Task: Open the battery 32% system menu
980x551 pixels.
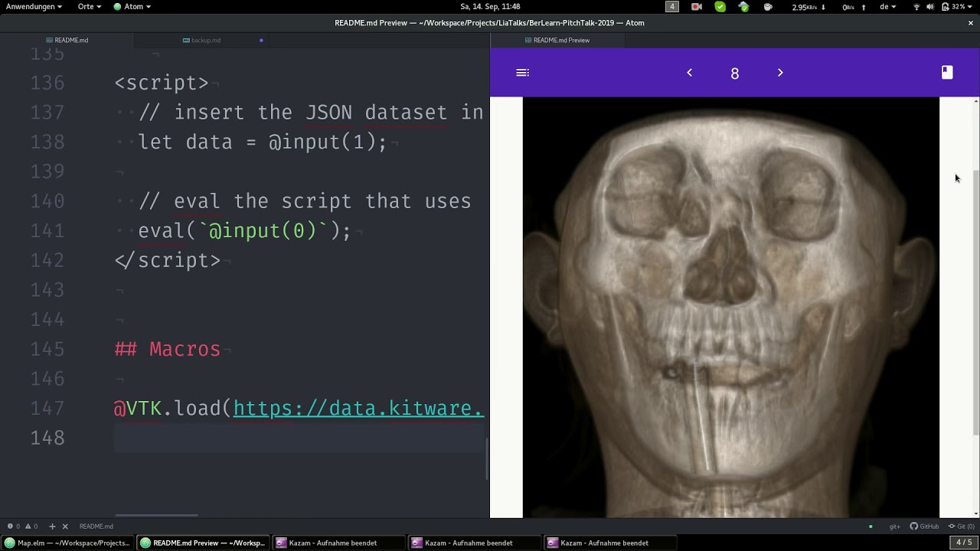Action: [955, 6]
